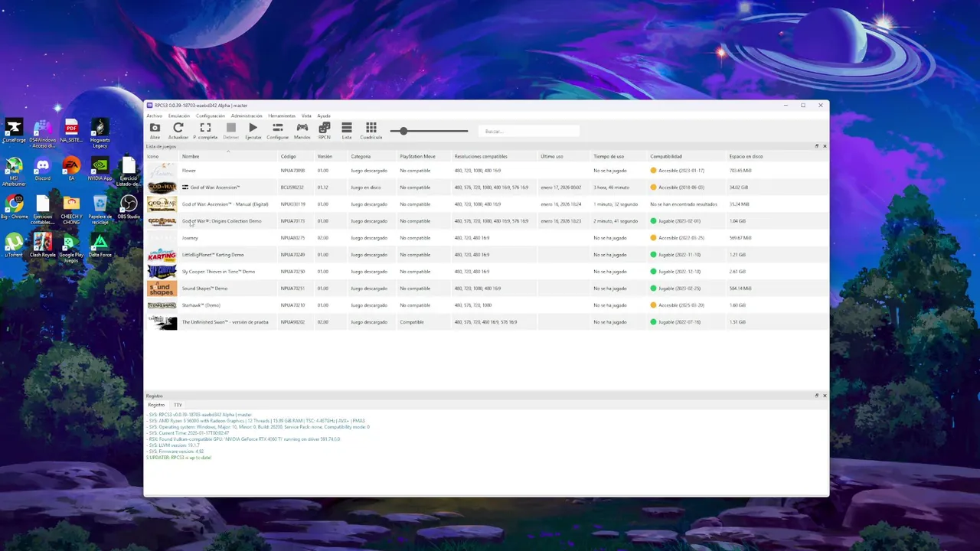Image resolution: width=980 pixels, height=551 pixels.
Task: Open the Emulación menu
Action: click(x=179, y=116)
